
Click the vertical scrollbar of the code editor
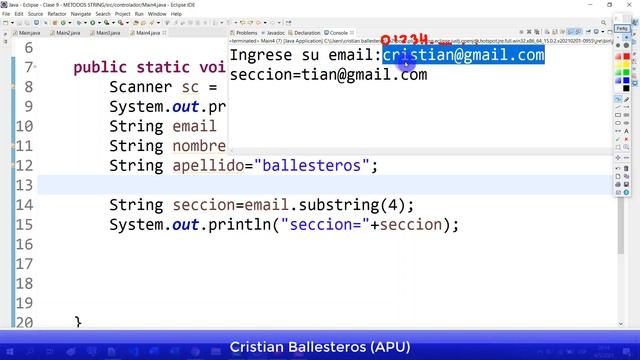pyautogui.click(x=621, y=224)
